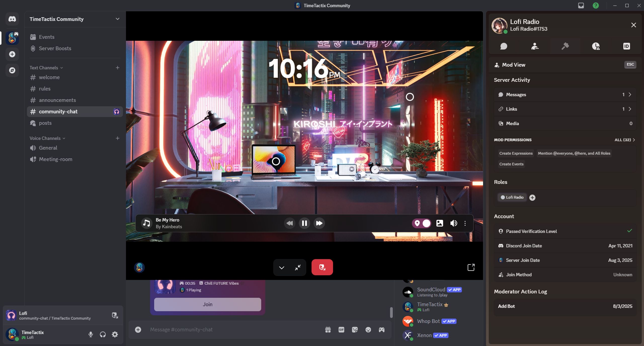Collapse the Text Channels category

tap(46, 68)
